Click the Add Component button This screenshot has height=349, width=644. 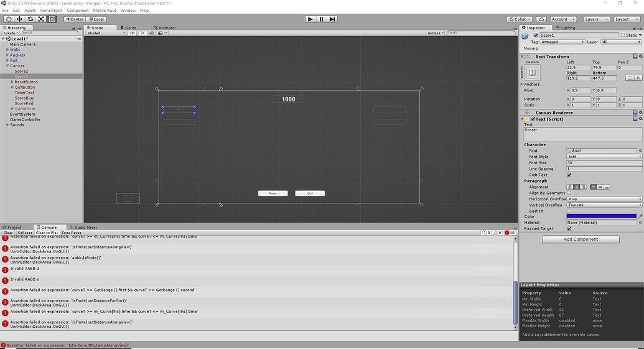(x=581, y=239)
